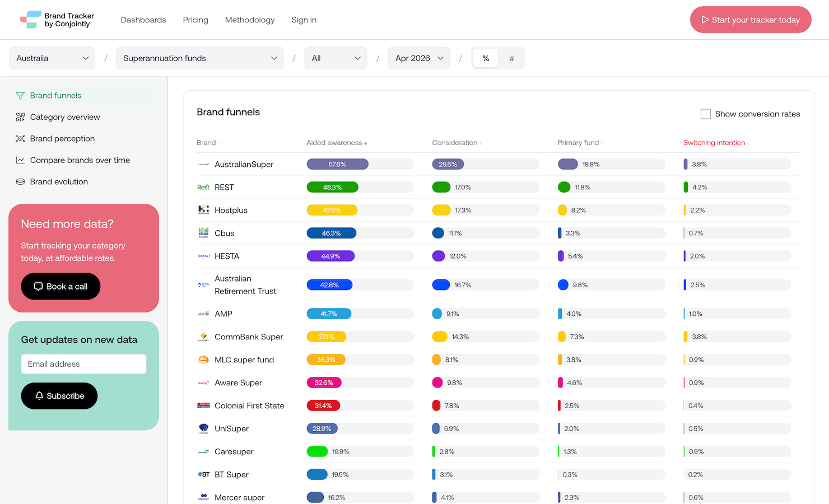Click the Compare brands over time chart icon
The width and height of the screenshot is (829, 504).
coord(20,160)
